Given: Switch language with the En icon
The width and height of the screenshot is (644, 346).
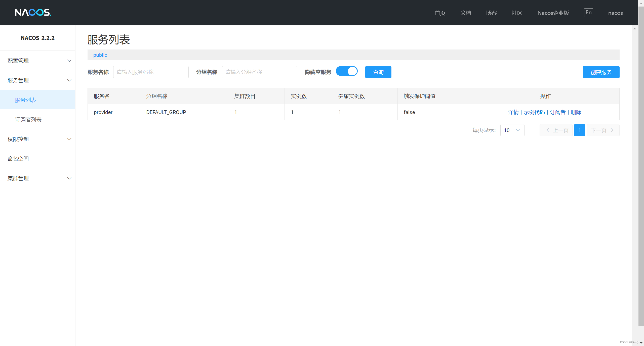Looking at the screenshot, I should click(x=588, y=13).
